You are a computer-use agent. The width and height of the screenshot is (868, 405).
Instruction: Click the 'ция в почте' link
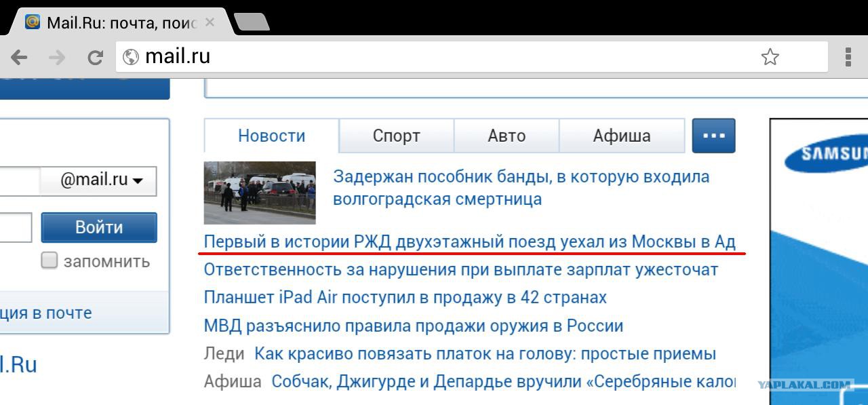click(x=46, y=313)
